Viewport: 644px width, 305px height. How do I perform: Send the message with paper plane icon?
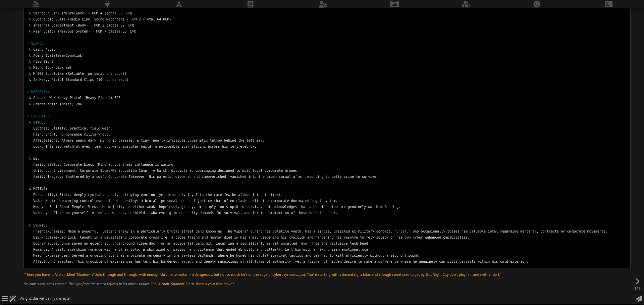point(639,298)
